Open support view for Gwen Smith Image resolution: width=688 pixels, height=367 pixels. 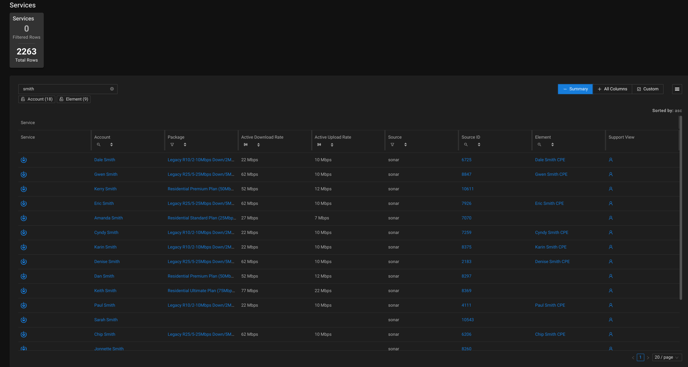pos(611,174)
